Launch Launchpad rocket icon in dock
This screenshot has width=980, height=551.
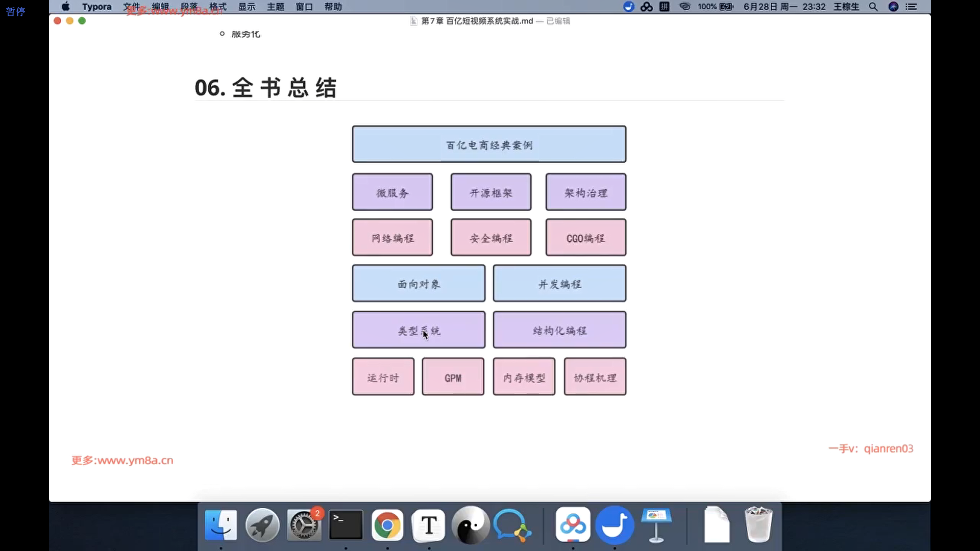click(262, 525)
